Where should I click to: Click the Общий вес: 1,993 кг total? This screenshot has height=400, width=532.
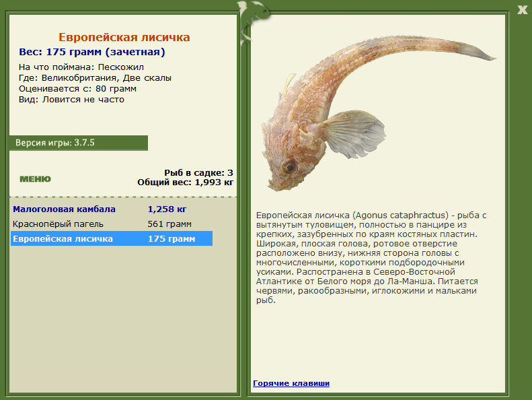(x=185, y=182)
